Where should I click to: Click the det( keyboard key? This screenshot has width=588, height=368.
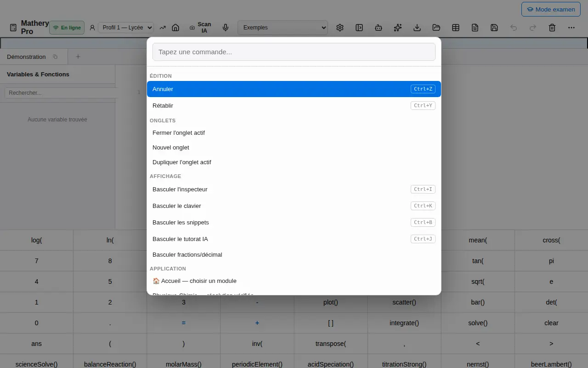click(x=551, y=302)
